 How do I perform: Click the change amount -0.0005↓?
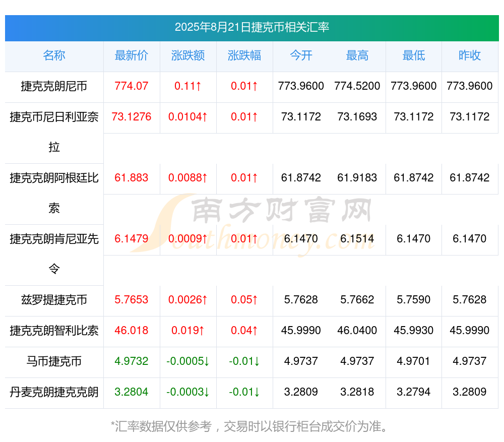(188, 361)
